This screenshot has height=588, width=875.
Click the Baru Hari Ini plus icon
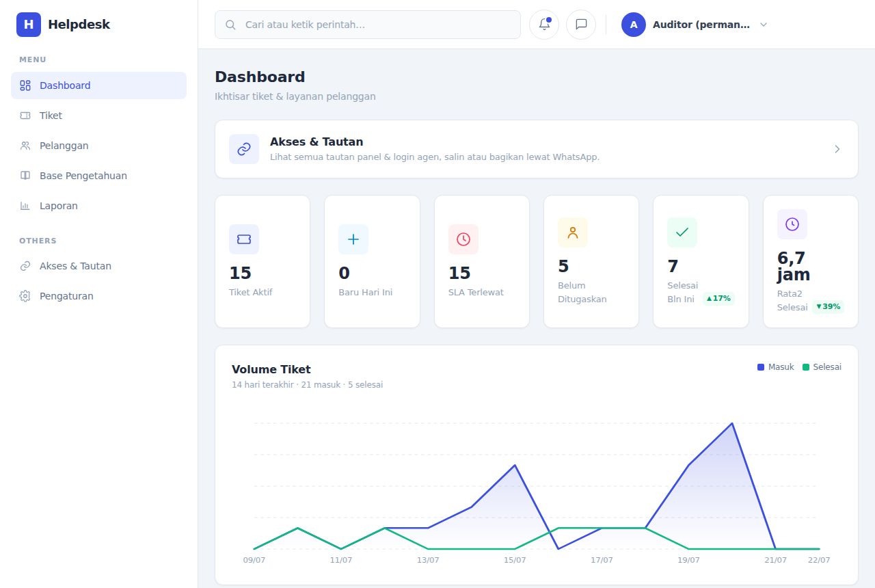click(353, 239)
